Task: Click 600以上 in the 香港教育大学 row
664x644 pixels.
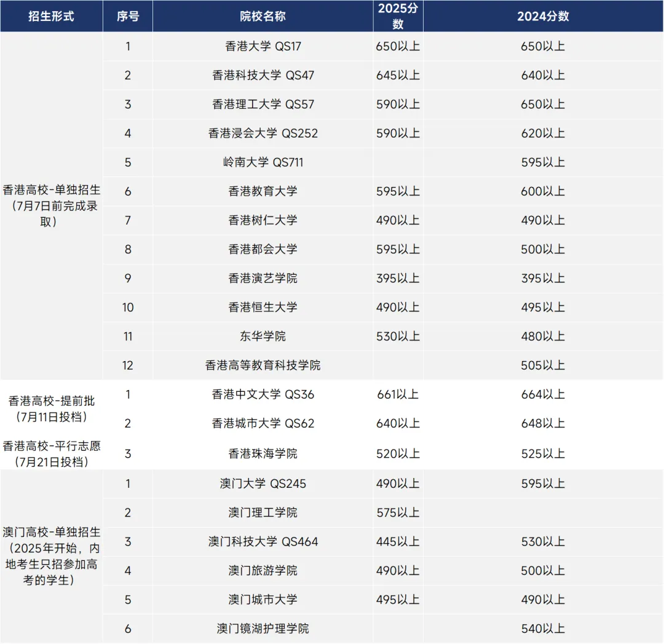Action: (543, 191)
